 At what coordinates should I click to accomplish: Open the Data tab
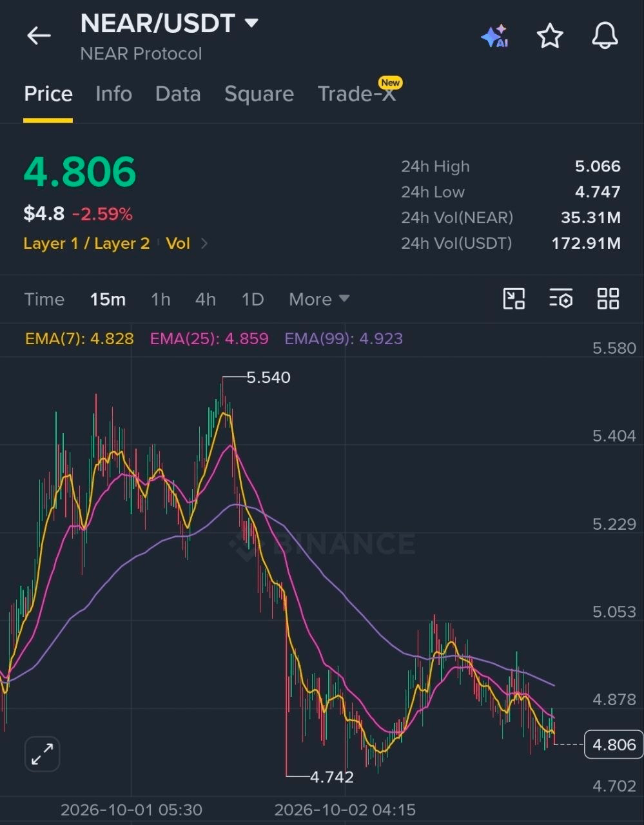click(x=178, y=94)
